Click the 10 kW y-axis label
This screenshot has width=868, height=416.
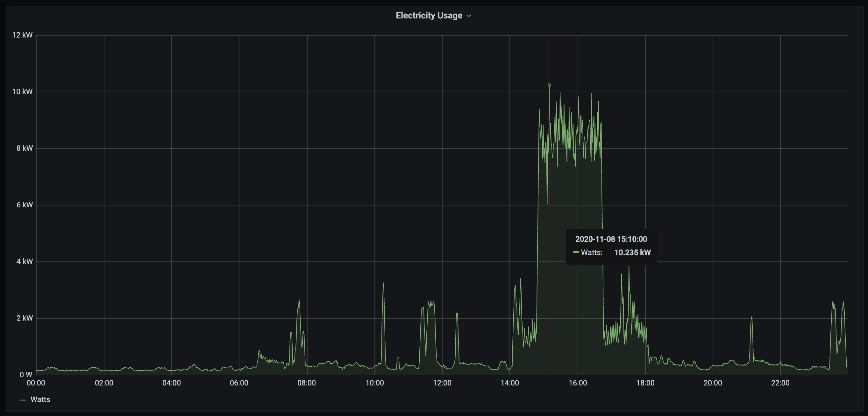pos(22,92)
